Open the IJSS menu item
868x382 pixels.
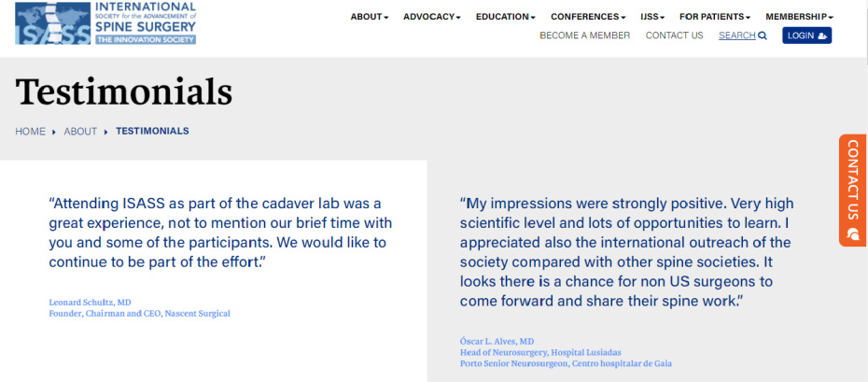click(x=652, y=17)
